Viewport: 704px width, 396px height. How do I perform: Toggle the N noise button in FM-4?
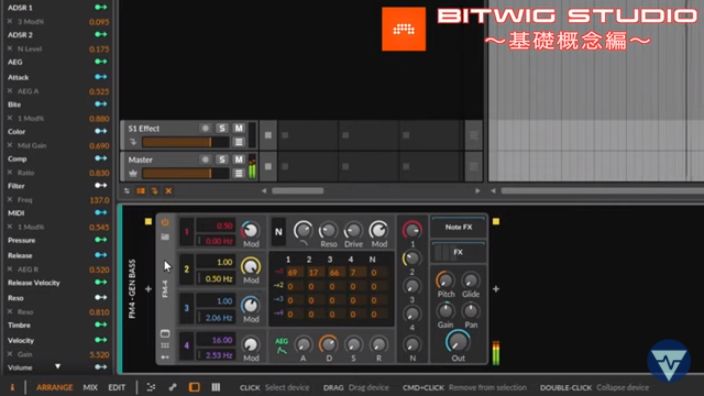[x=278, y=232]
